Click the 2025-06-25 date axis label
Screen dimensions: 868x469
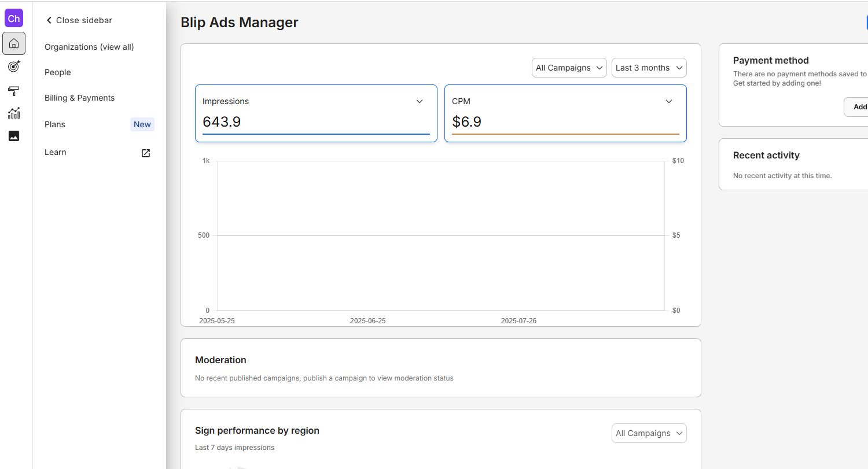pos(367,321)
